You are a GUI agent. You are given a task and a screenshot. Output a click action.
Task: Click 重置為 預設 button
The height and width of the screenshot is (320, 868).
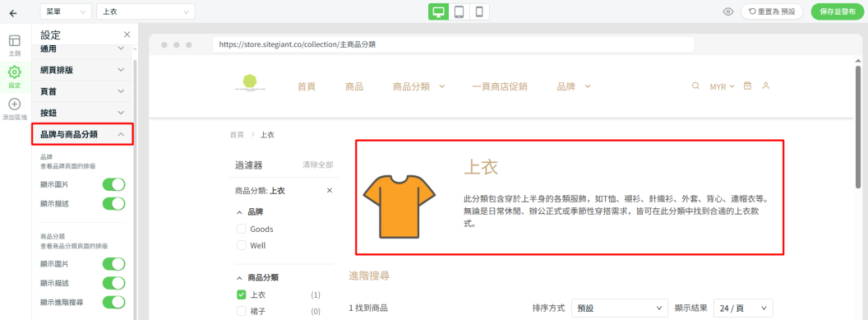[x=772, y=12]
